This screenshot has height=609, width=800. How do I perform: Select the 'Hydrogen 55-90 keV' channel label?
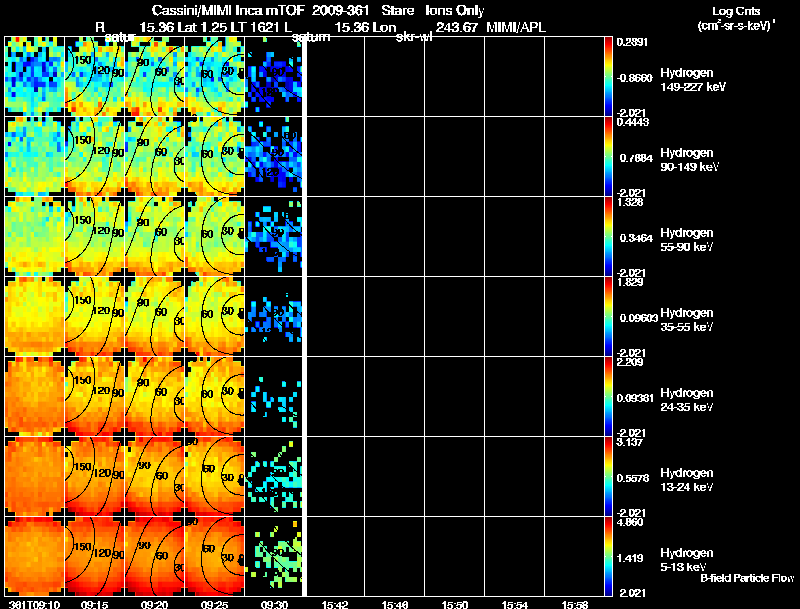tap(687, 240)
